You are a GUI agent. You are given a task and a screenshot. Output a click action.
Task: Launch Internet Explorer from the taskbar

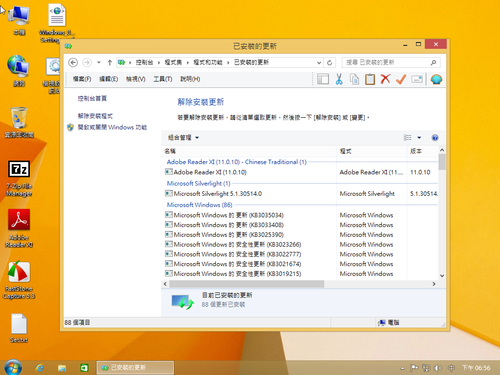coord(40,368)
